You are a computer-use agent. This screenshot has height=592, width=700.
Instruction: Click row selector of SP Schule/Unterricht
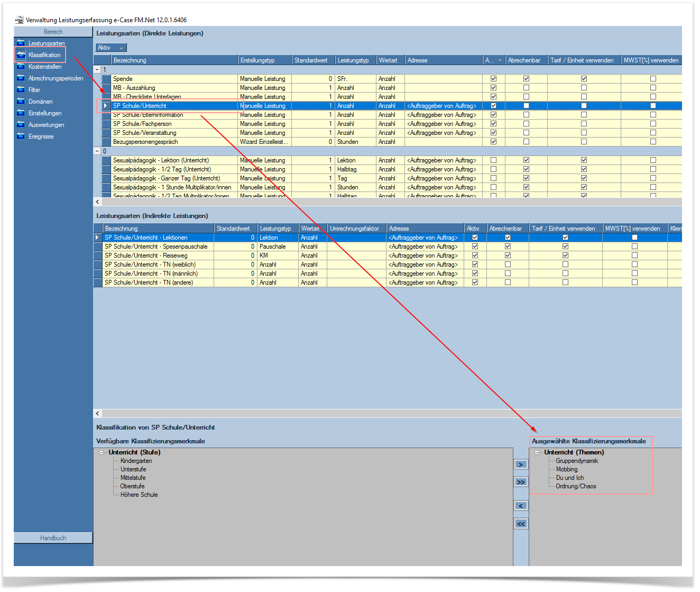[x=106, y=106]
